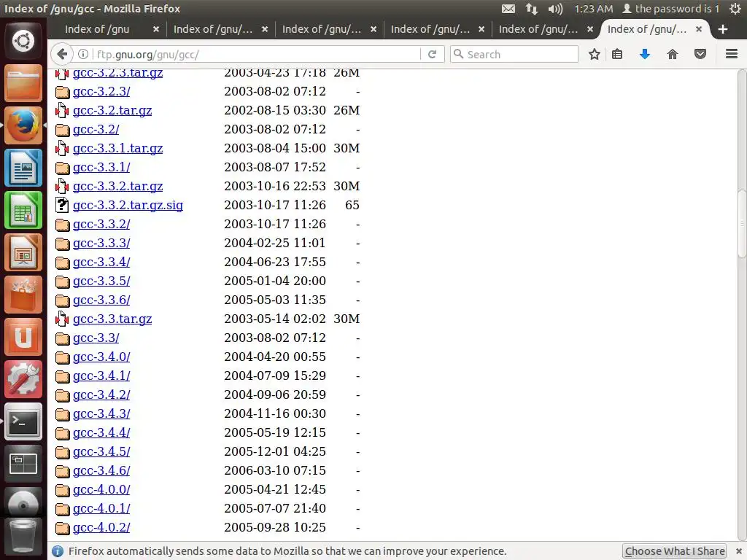The height and width of the screenshot is (560, 747).
Task: Close the first 'Index of /gnu' tab
Action: tap(156, 29)
